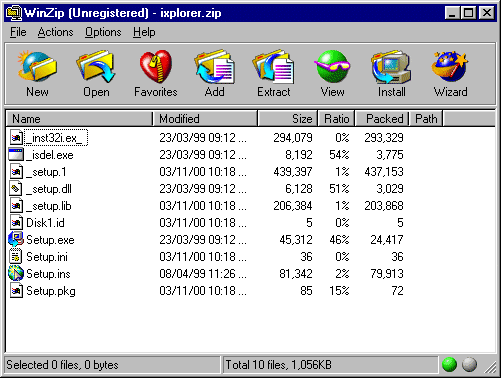This screenshot has height=378, width=501.
Task: Click the size value 45,312
Action: (296, 240)
